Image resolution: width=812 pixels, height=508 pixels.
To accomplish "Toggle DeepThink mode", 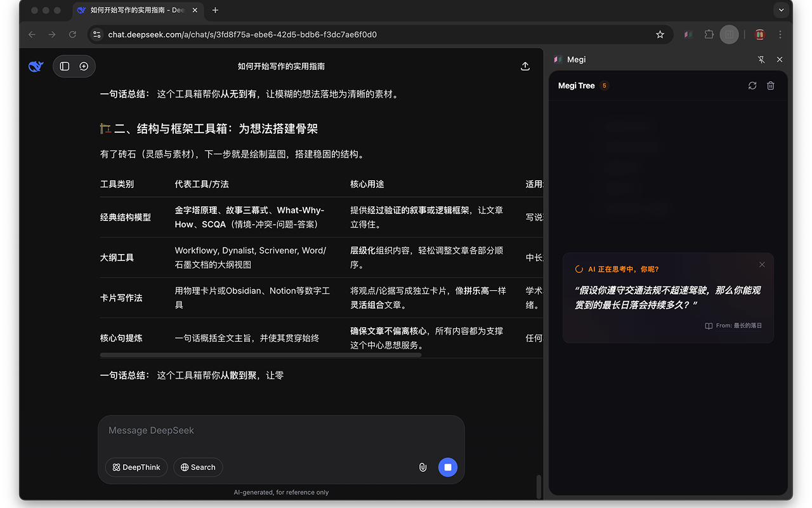I will coord(136,467).
